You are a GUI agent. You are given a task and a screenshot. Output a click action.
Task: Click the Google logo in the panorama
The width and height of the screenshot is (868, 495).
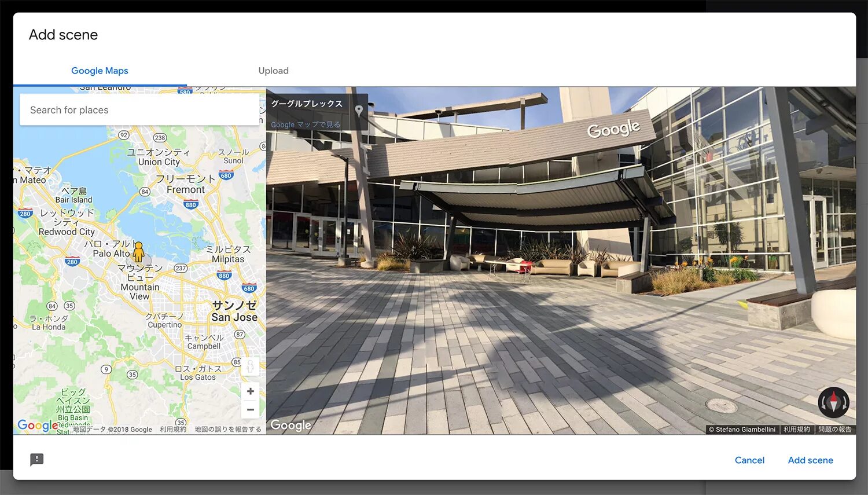290,426
